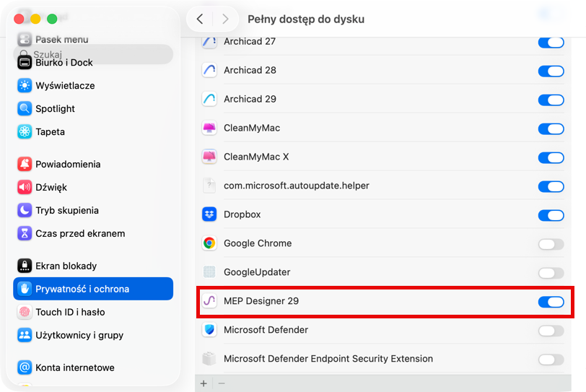Image resolution: width=586 pixels, height=392 pixels.
Task: Open the Wyświetlacze pane
Action: tap(93, 86)
